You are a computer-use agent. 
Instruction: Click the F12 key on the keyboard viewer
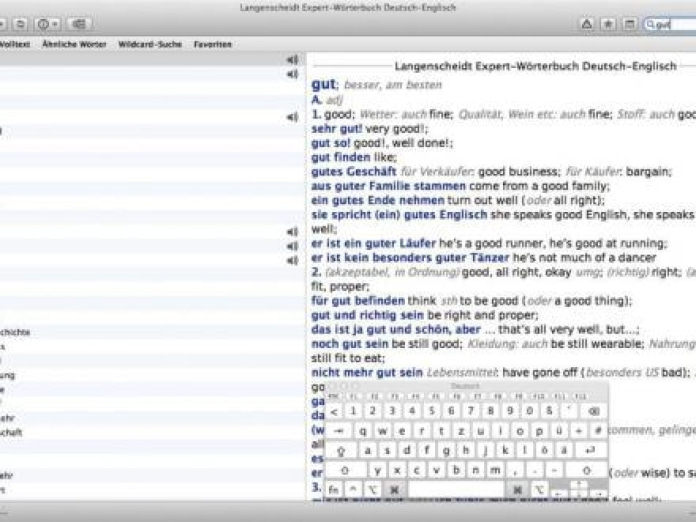[x=580, y=396]
